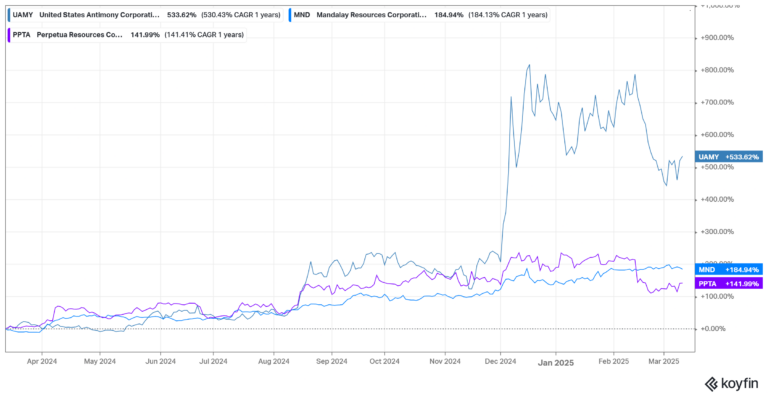Click the UAMY legend entry
This screenshot has height=397, width=768.
[145, 15]
